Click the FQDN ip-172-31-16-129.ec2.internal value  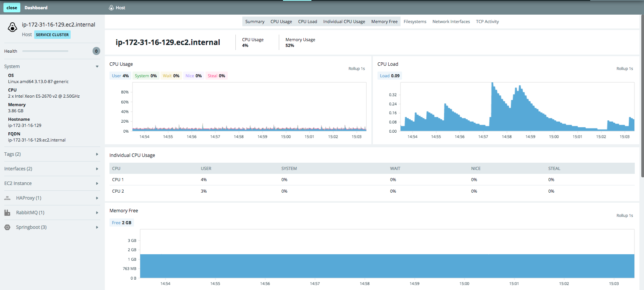click(37, 140)
